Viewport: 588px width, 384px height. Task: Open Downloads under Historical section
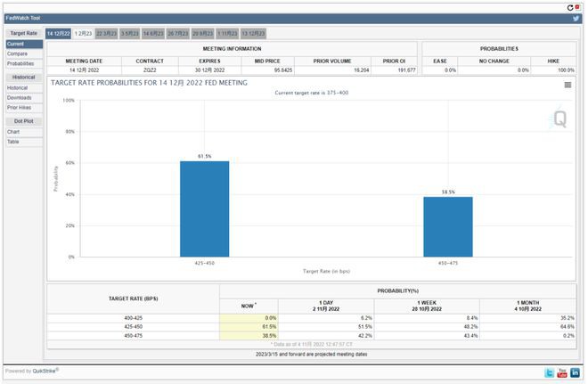tap(20, 97)
